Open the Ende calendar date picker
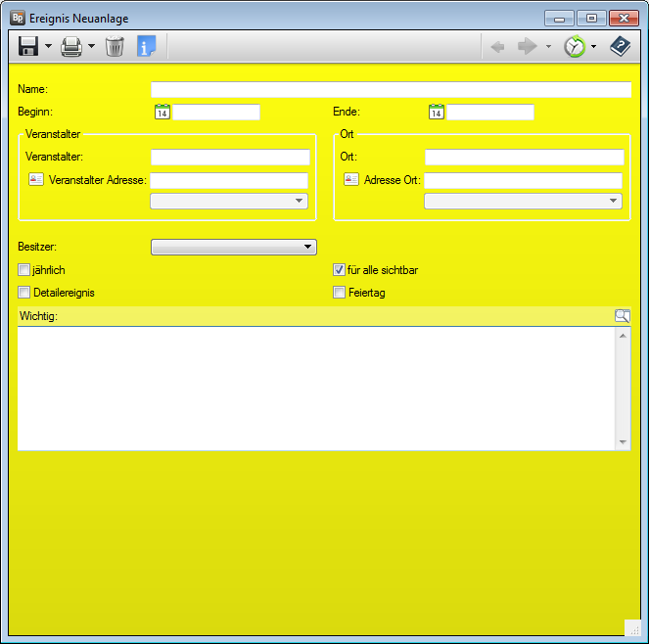 [436, 113]
